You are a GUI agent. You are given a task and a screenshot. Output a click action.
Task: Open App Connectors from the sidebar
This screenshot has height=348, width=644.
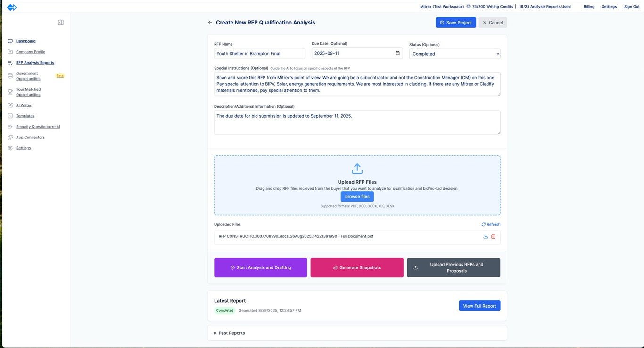(31, 138)
